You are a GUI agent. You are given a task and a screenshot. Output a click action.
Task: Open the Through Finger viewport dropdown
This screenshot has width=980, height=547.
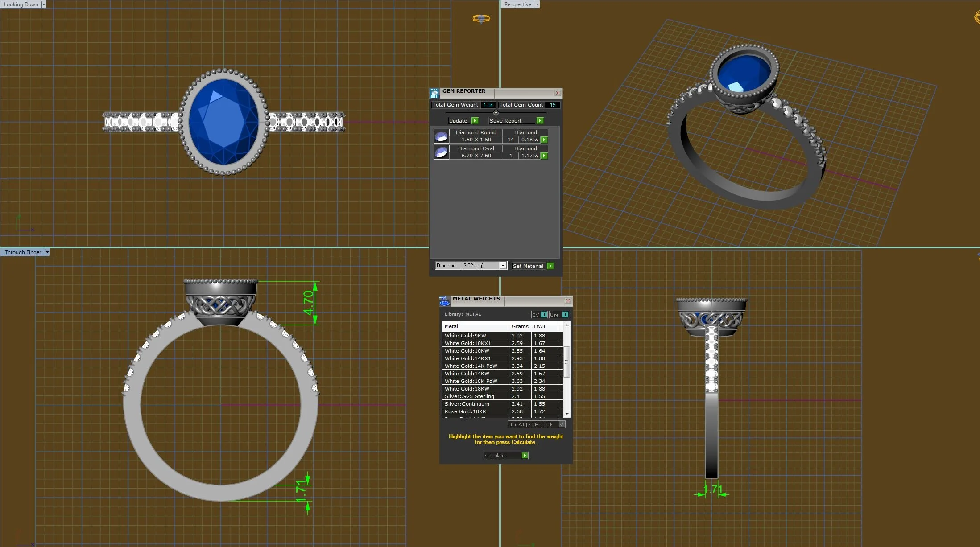(x=47, y=252)
